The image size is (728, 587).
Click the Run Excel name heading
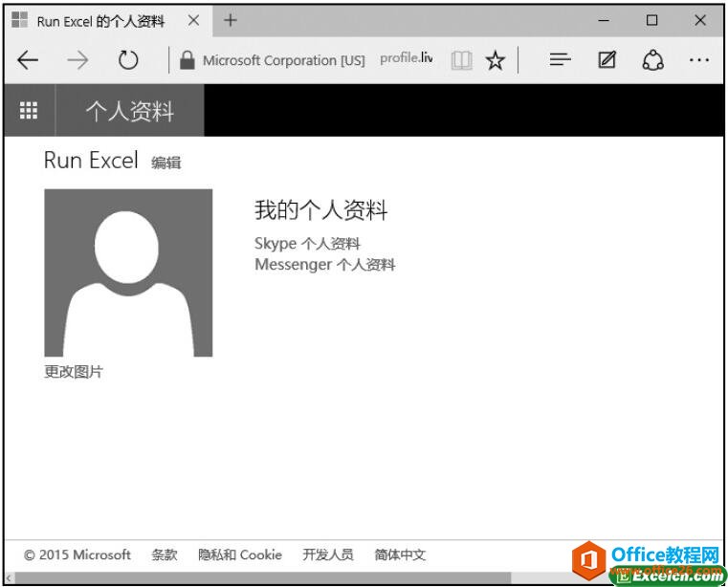coord(91,160)
